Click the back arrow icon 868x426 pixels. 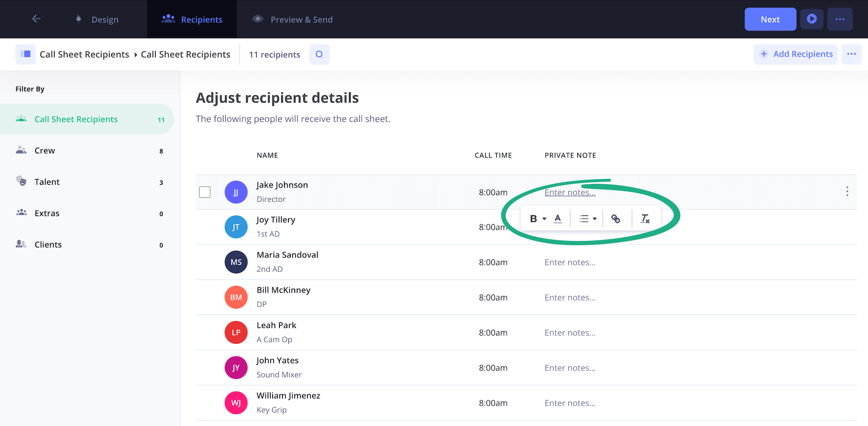(x=37, y=19)
